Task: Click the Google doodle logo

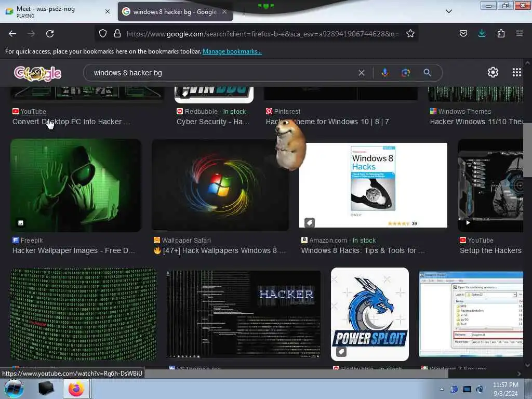Action: tap(37, 73)
